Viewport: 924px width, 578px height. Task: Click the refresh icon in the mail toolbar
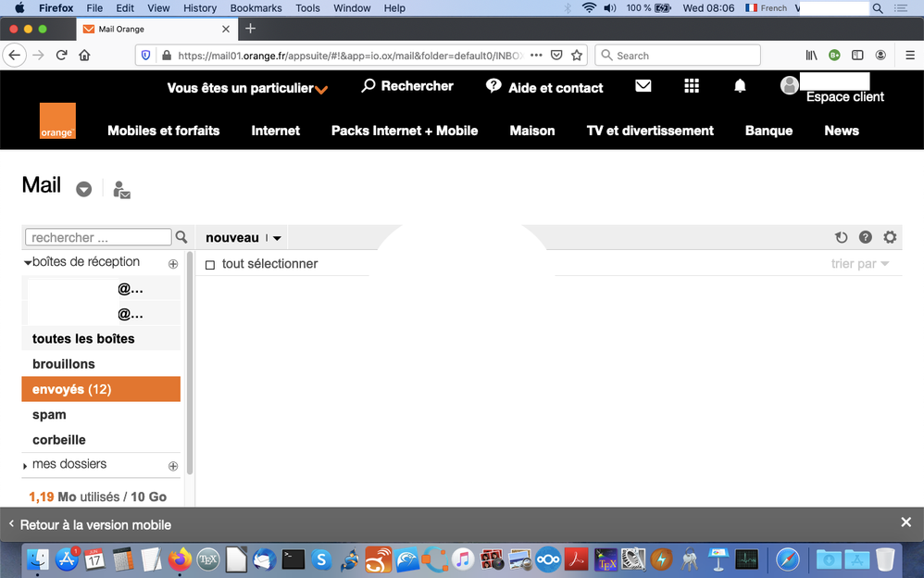842,237
